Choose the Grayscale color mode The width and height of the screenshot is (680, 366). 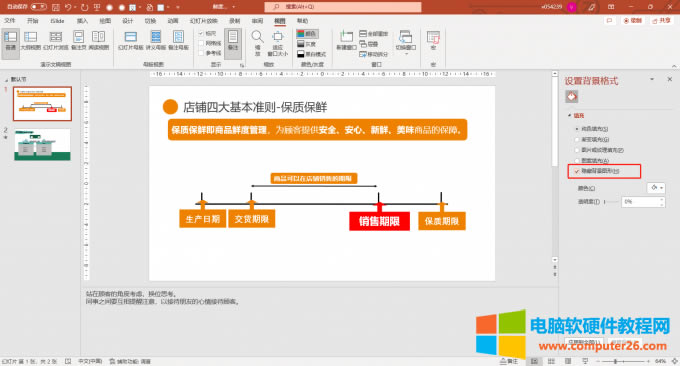click(306, 44)
